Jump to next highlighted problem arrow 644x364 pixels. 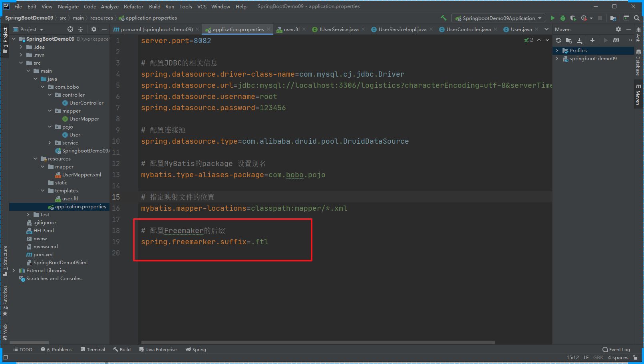tap(547, 40)
